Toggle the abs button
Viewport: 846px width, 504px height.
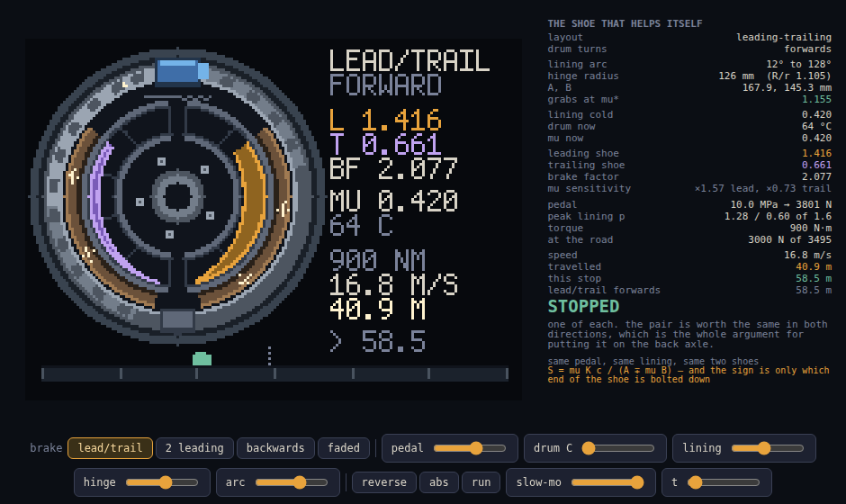[x=438, y=481]
